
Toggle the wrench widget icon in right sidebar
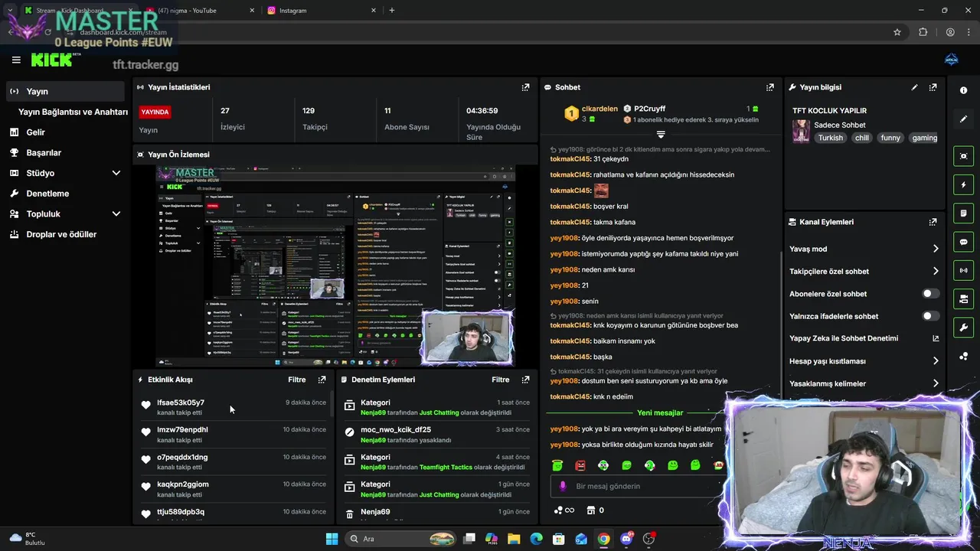pos(963,328)
